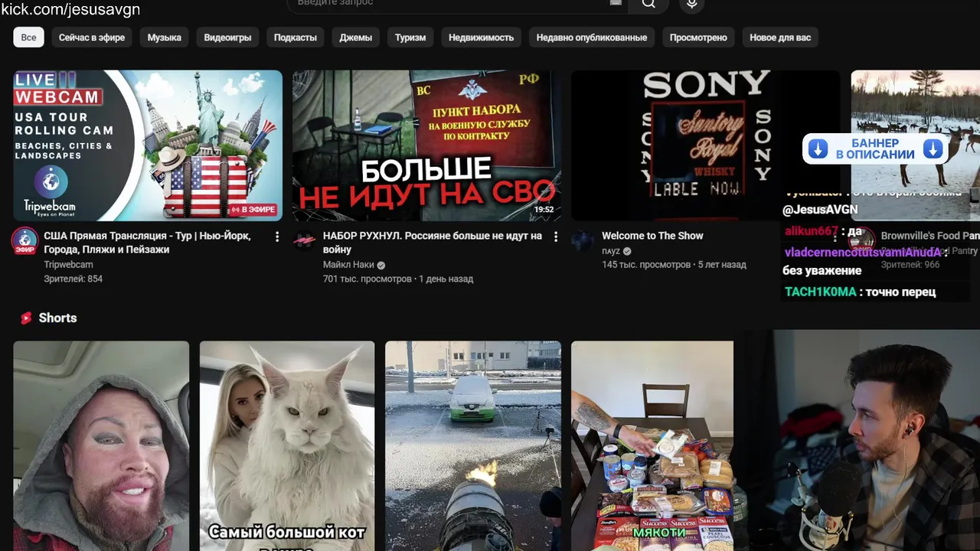This screenshot has width=980, height=551.
Task: Activate voice search microphone icon
Action: 691,4
